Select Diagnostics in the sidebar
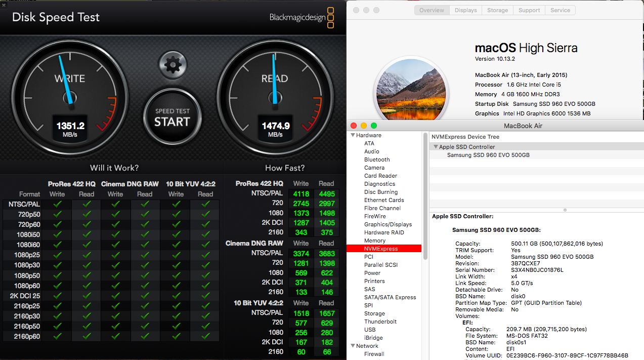 coord(379,184)
